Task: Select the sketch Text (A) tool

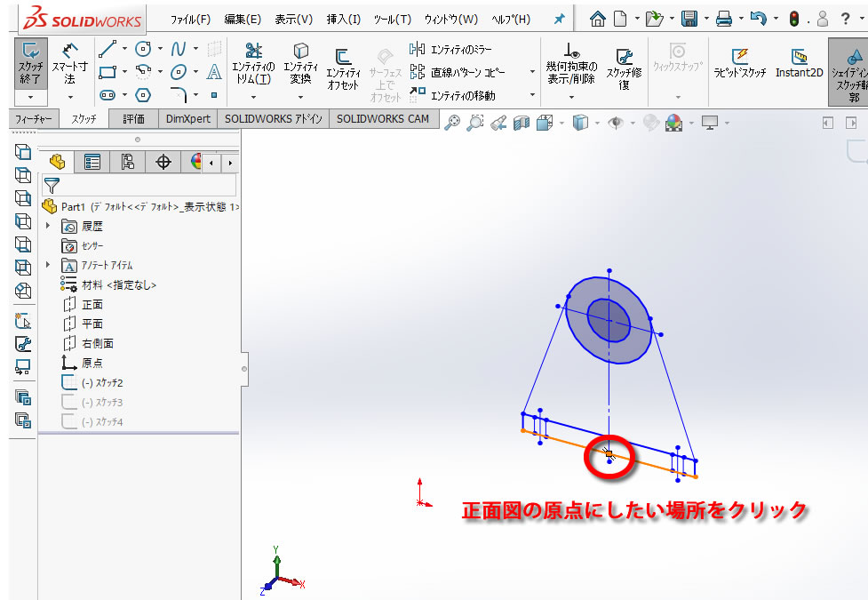Action: pyautogui.click(x=214, y=72)
